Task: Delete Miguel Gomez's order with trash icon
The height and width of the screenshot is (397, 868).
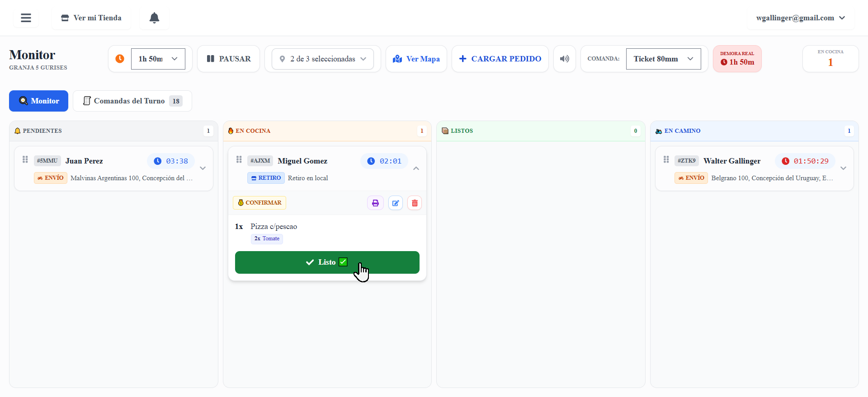Action: [415, 203]
